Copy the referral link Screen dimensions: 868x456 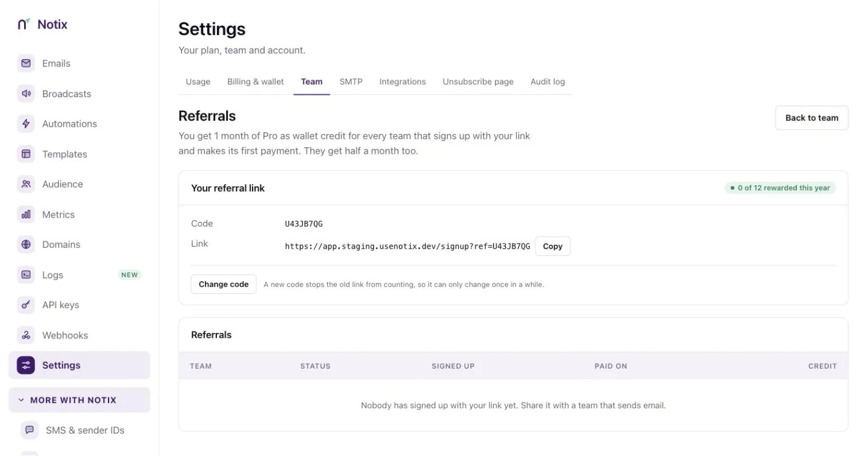click(x=553, y=246)
